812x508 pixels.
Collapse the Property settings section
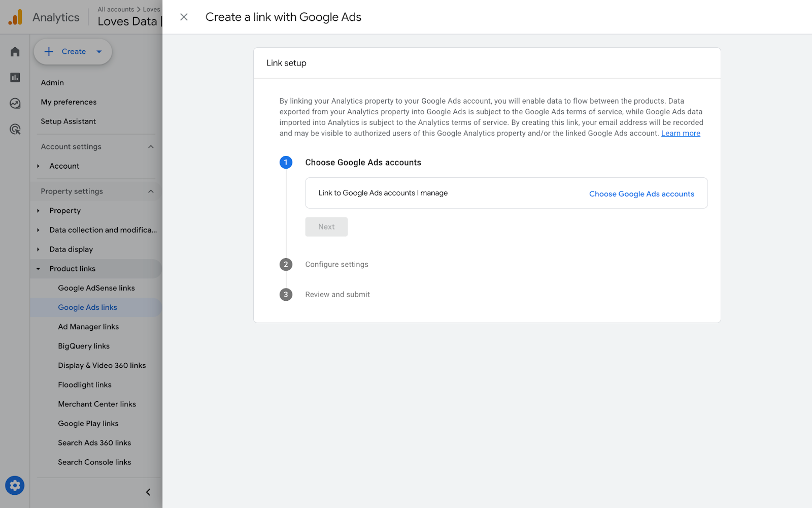click(151, 190)
